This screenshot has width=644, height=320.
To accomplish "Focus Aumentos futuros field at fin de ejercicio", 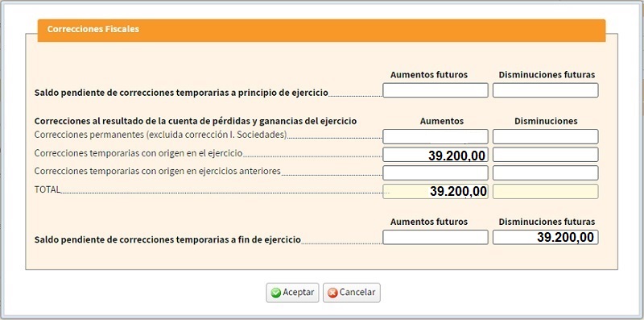I will tap(436, 237).
